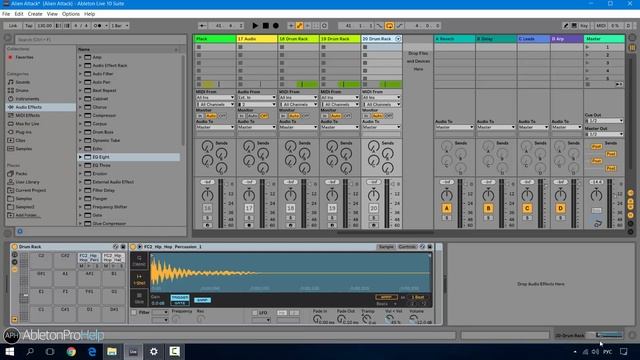Adjust Pluck track Send A knob
This screenshot has height=360, width=640.
pos(207,146)
